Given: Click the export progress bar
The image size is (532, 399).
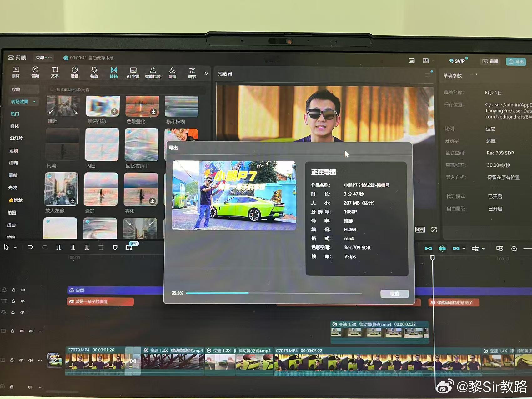Looking at the screenshot, I should [274, 293].
